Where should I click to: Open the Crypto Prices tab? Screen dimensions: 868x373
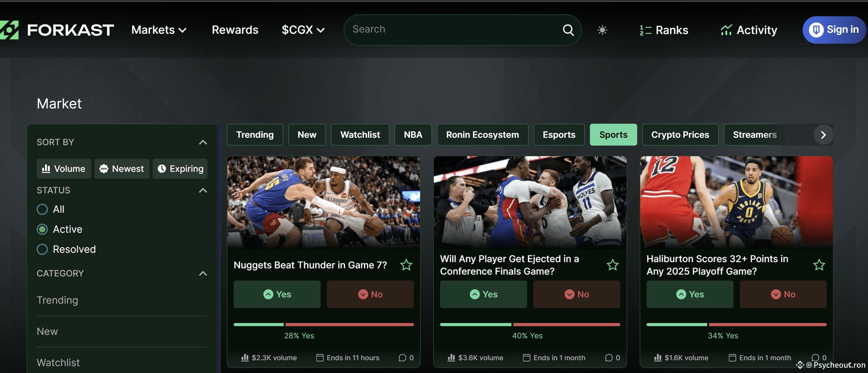tap(680, 135)
